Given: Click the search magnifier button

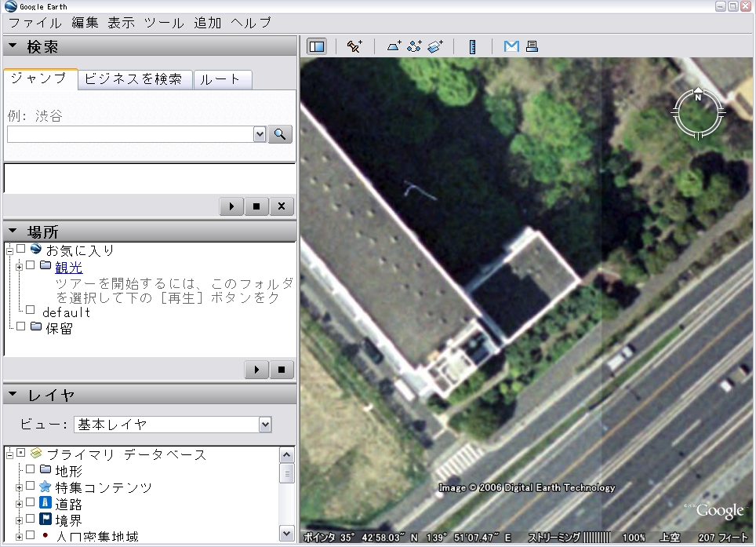Looking at the screenshot, I should pyautogui.click(x=280, y=134).
